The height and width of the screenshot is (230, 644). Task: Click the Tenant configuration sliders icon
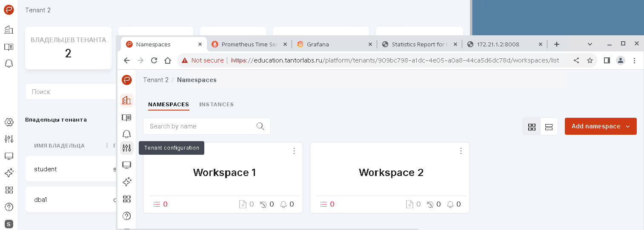[126, 148]
